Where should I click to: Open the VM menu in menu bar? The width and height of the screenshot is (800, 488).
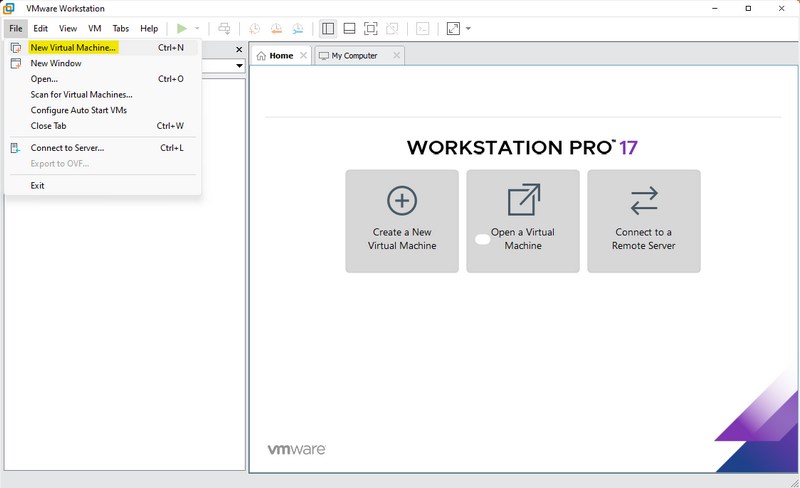click(95, 29)
